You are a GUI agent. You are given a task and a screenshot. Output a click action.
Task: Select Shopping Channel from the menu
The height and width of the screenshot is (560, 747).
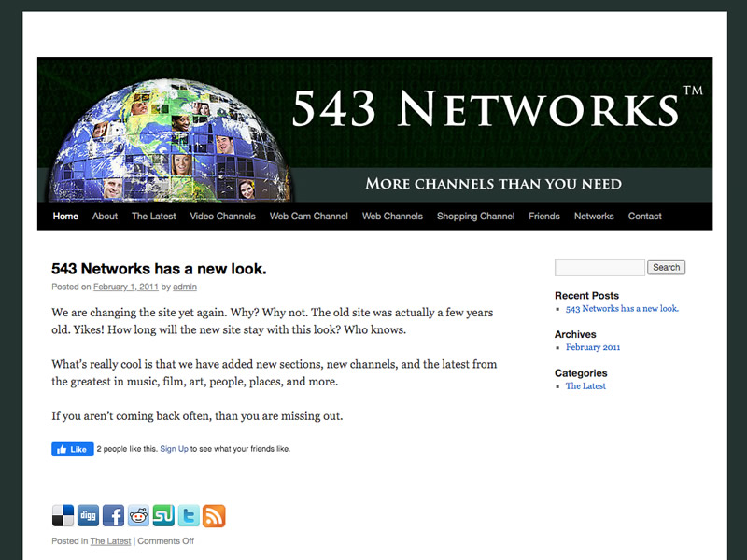tap(475, 216)
